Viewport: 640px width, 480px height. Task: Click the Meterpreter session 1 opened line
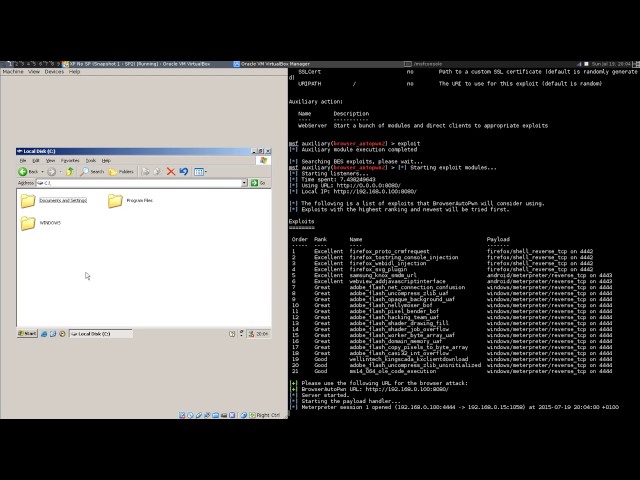[x=454, y=407]
